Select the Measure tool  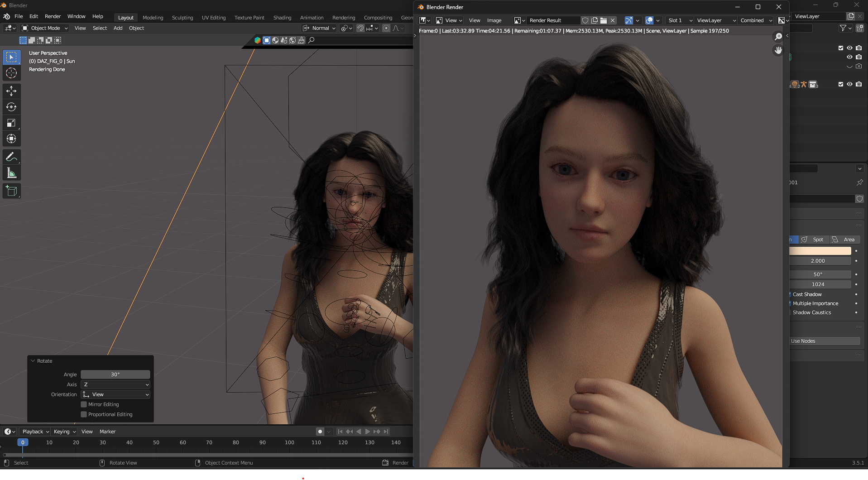[x=11, y=173]
